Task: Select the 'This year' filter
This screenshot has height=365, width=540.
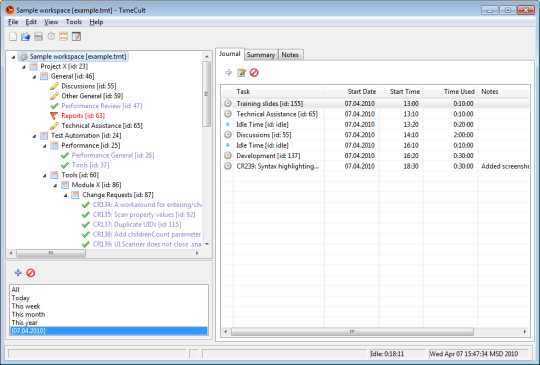Action: click(x=108, y=323)
